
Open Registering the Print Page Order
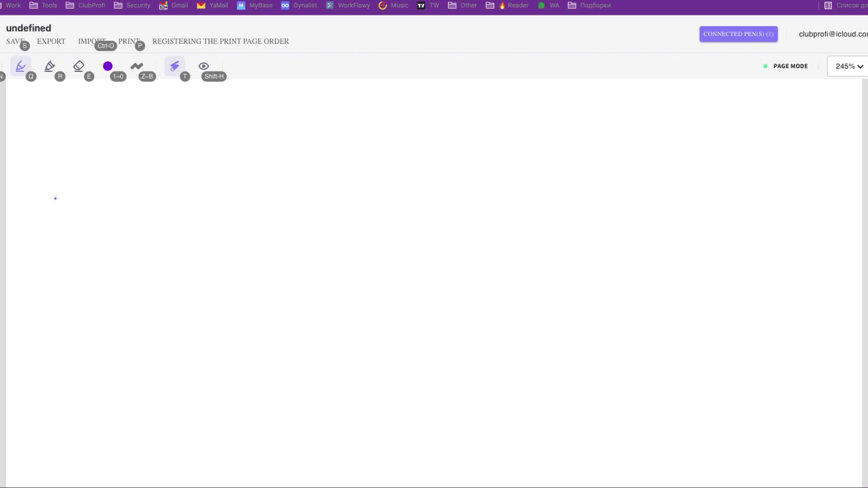(x=220, y=41)
